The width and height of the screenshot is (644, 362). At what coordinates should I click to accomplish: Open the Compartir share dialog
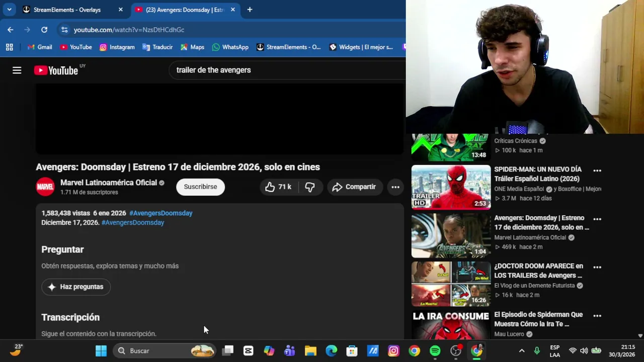355,187
